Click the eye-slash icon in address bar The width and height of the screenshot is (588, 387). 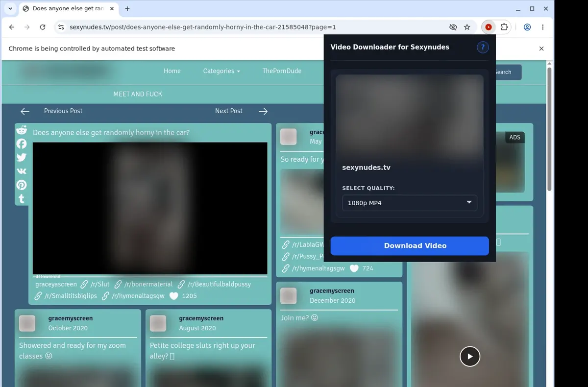coord(452,27)
